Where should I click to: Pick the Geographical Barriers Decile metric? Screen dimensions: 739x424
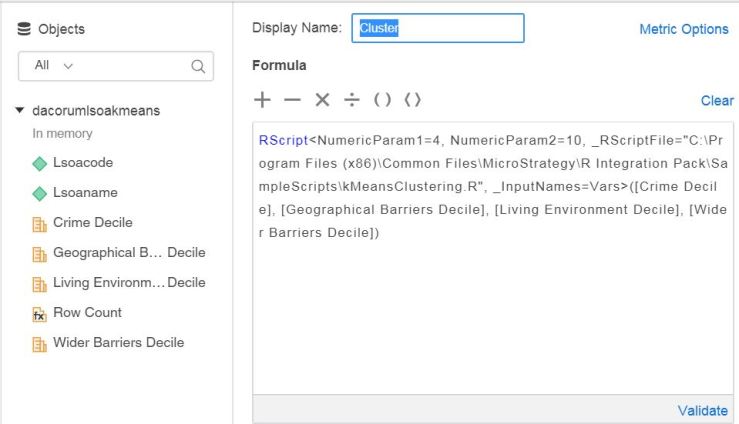click(x=128, y=252)
